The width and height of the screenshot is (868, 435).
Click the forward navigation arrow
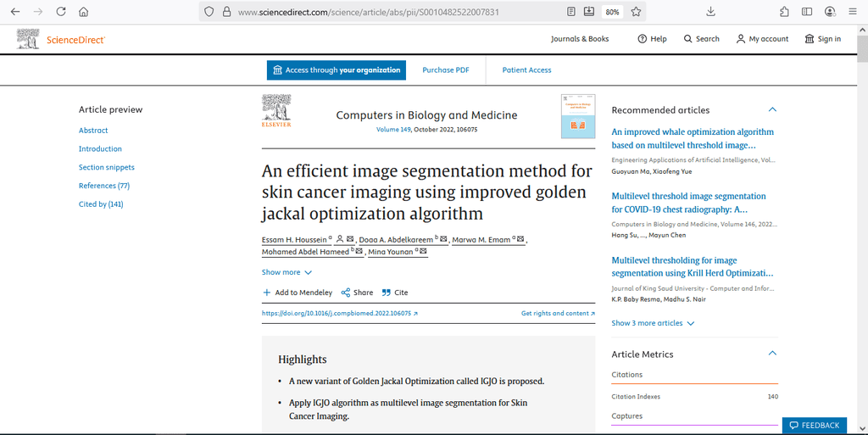[x=38, y=12]
